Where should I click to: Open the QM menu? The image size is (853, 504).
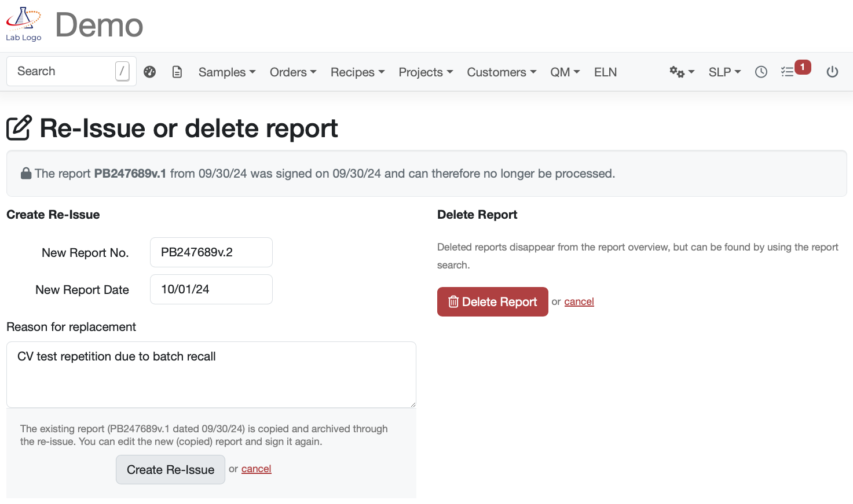[x=565, y=72]
